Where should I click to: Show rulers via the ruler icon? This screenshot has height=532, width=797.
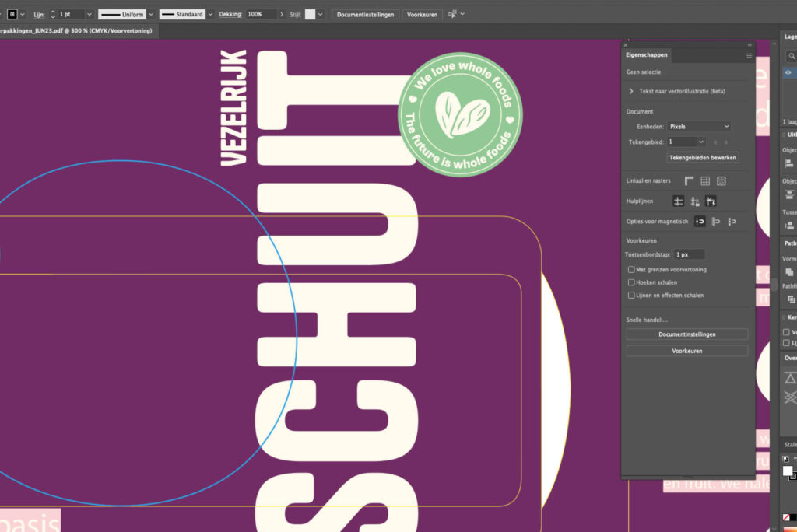689,180
